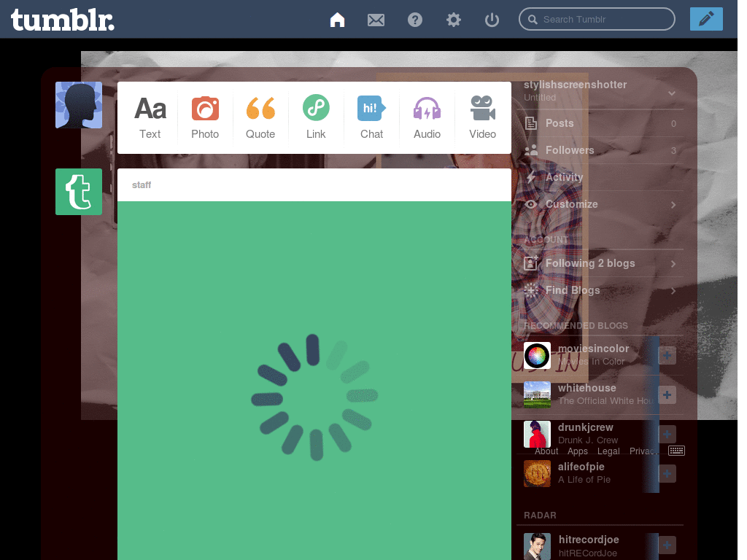Expand the Customize chevron arrow

pyautogui.click(x=673, y=205)
